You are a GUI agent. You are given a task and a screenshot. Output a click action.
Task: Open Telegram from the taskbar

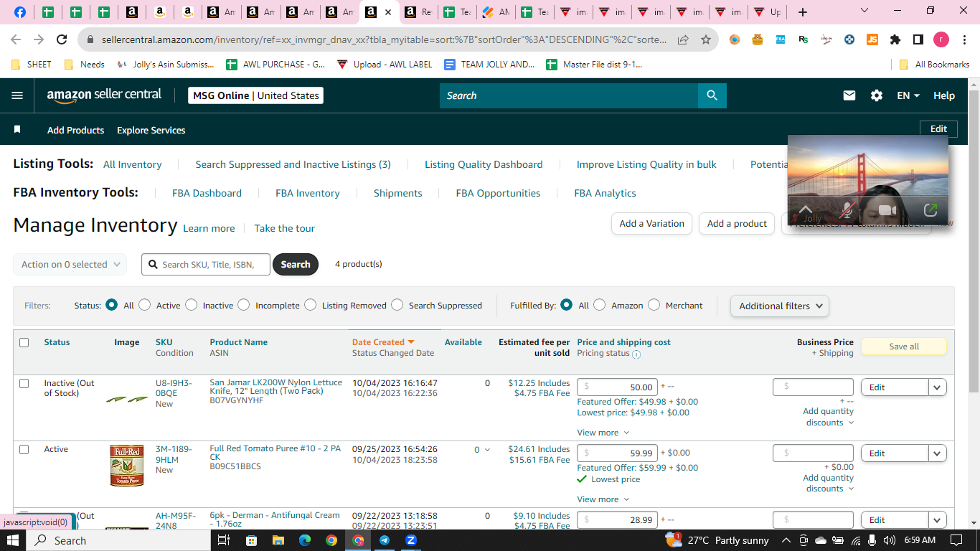385,540
